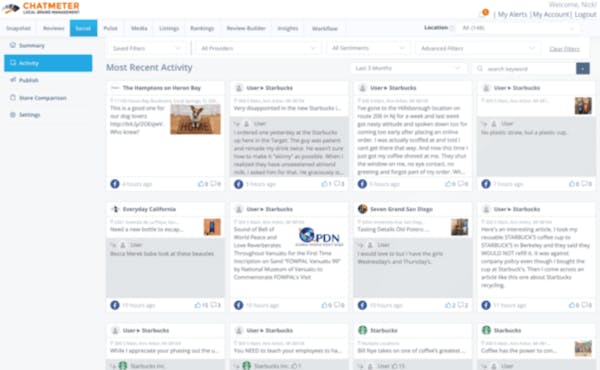Click like icon on Everyday California post

tap(198, 305)
